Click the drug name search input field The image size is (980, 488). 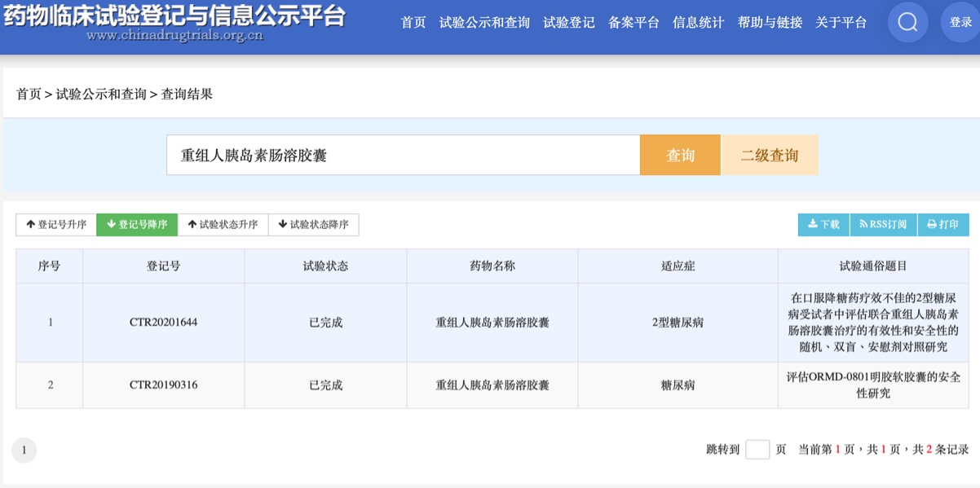403,155
